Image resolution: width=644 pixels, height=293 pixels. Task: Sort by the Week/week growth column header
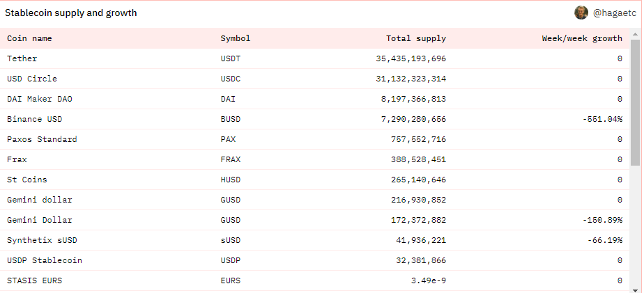point(582,38)
